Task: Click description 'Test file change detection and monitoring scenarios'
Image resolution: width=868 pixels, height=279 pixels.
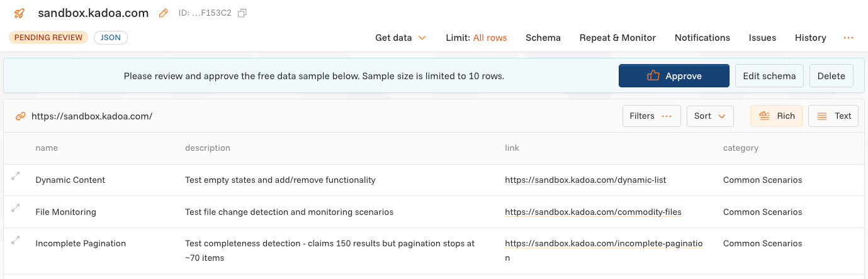Action: click(290, 212)
